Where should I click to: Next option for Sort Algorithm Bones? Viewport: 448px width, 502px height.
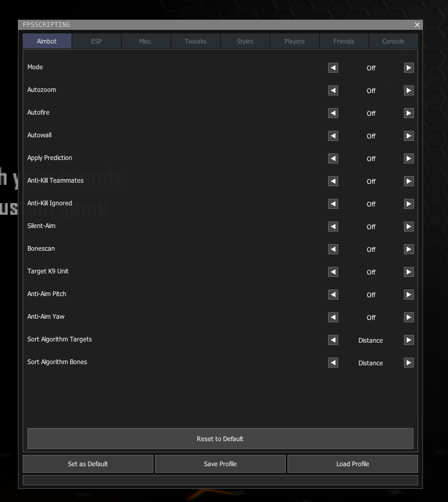pyautogui.click(x=409, y=363)
